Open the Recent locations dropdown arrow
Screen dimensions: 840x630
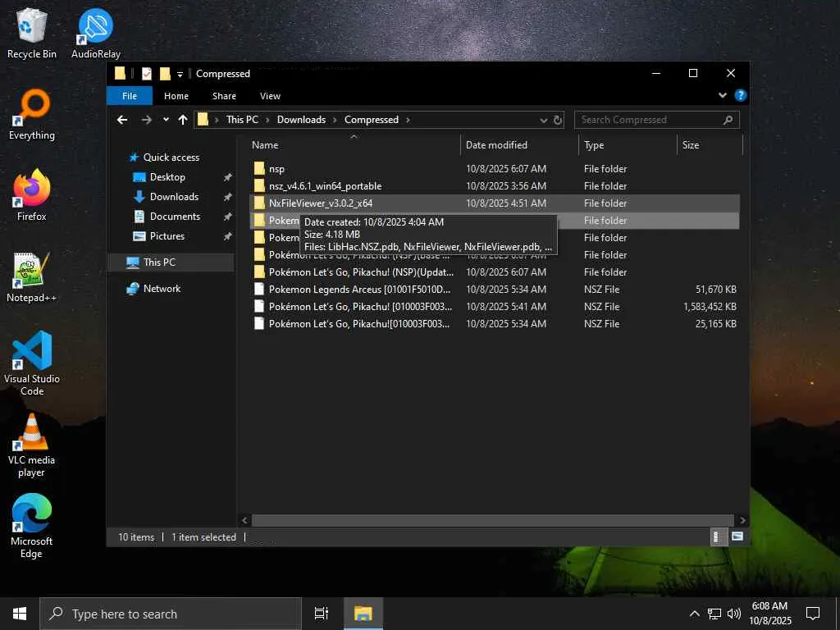166,120
